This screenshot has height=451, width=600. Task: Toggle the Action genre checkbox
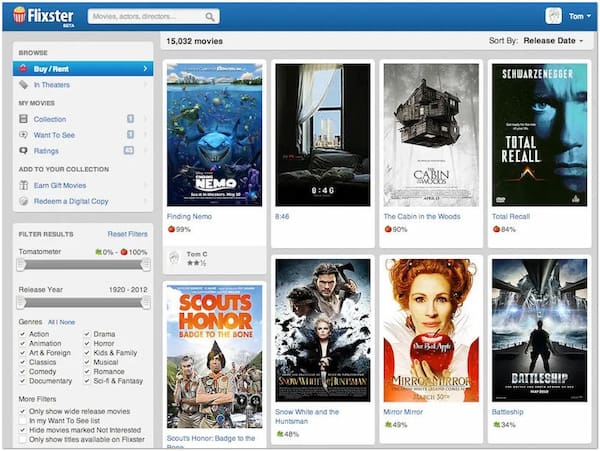(23, 334)
